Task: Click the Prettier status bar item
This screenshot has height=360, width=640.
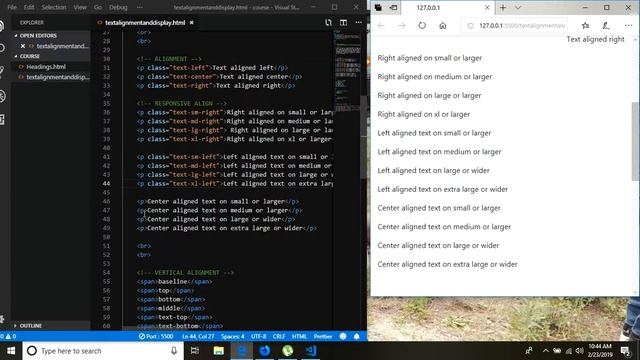Action: pyautogui.click(x=322, y=336)
